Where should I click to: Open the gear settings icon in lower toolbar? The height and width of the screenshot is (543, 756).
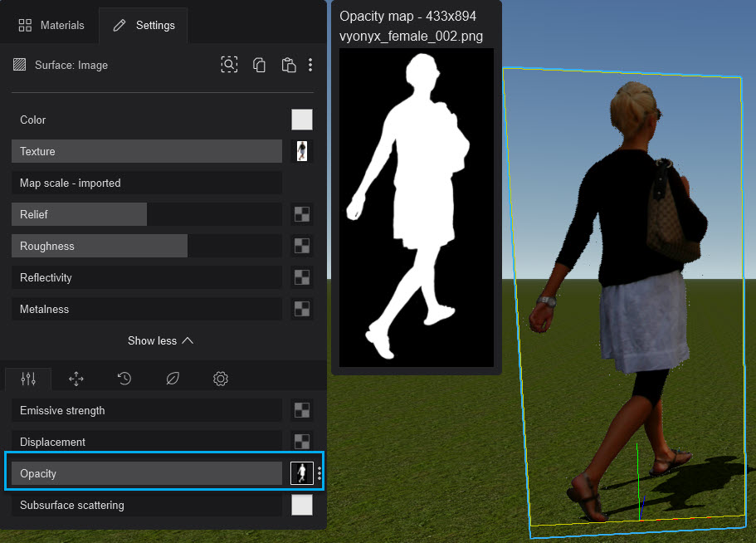(220, 379)
